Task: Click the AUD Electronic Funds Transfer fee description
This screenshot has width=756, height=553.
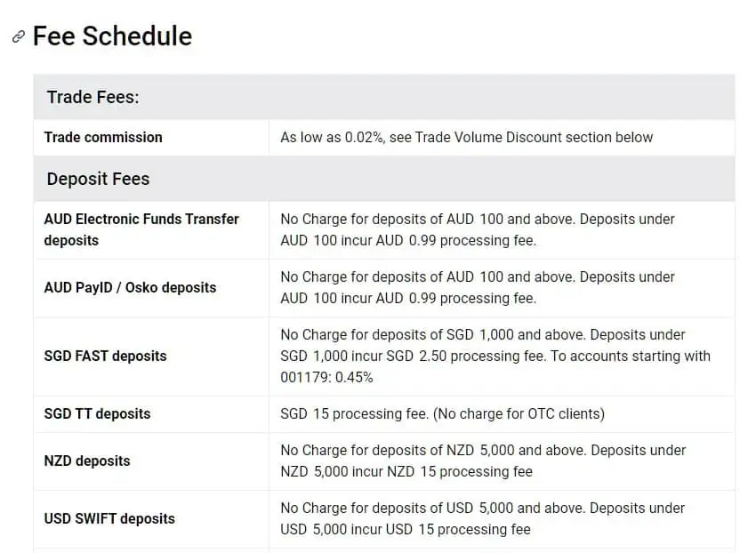Action: coord(478,229)
